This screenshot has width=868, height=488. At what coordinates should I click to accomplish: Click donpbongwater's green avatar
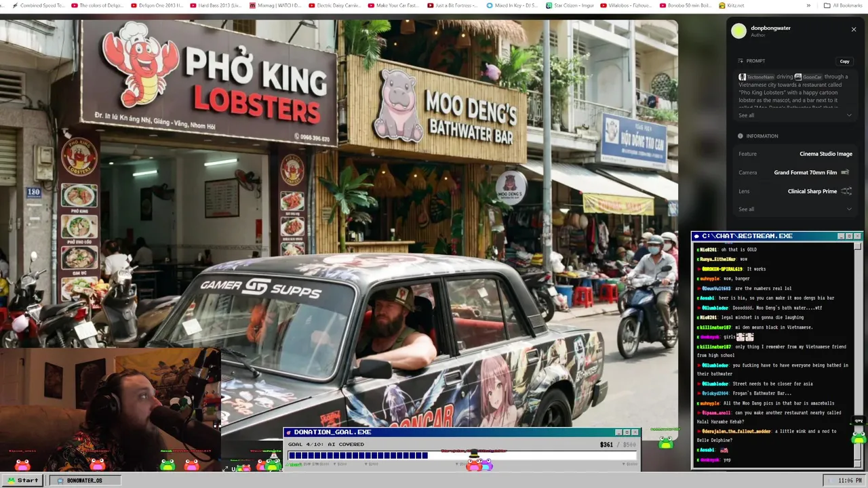coord(738,30)
